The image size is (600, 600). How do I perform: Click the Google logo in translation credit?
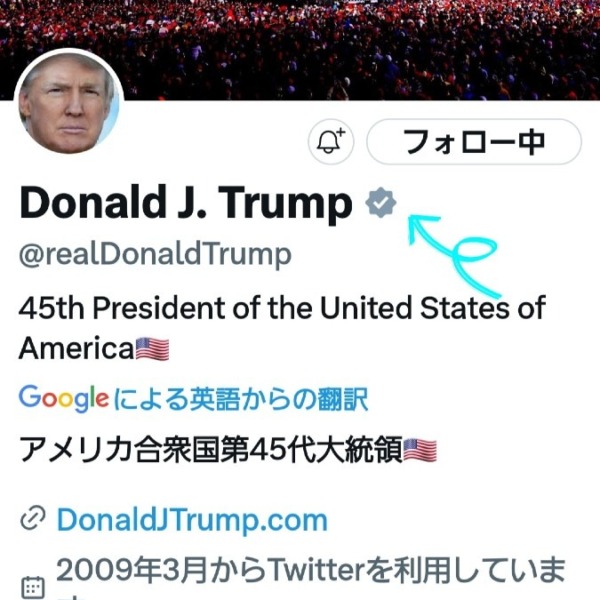(x=64, y=399)
